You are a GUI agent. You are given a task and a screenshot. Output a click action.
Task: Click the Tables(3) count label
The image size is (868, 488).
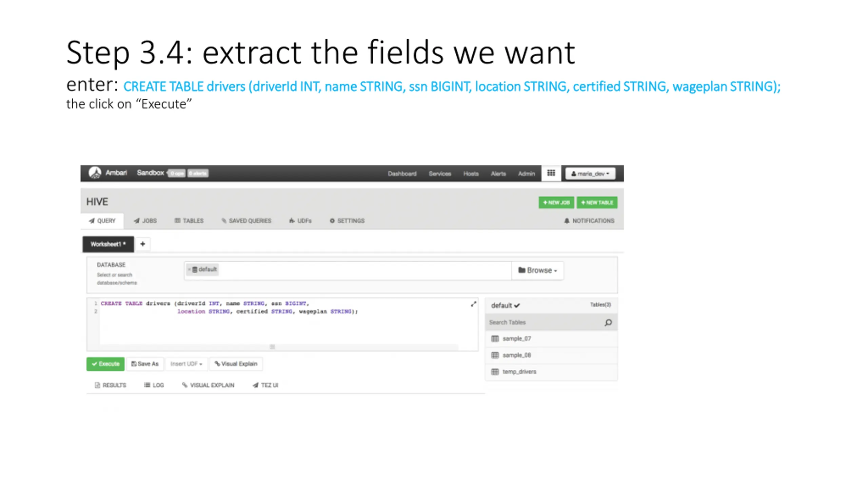coord(600,305)
